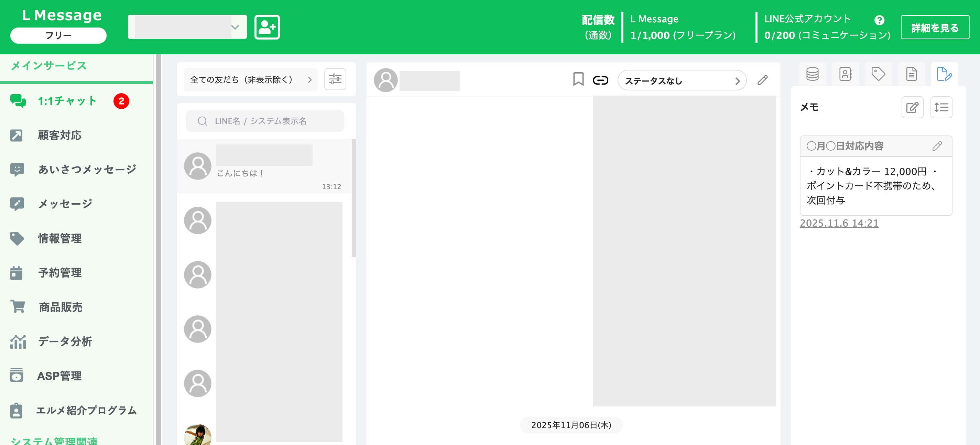Click the 2025年11月06日(木) date label
The image size is (980, 445).
point(571,425)
